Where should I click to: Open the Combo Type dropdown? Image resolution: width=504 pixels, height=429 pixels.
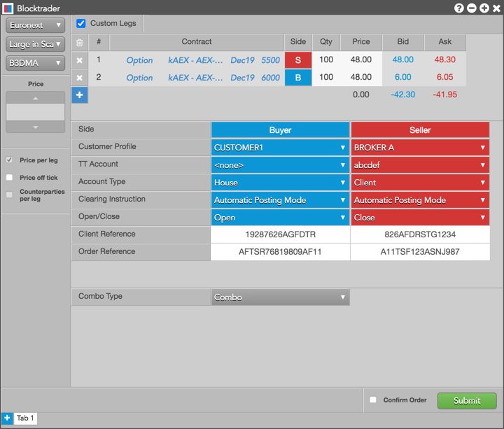pyautogui.click(x=280, y=297)
